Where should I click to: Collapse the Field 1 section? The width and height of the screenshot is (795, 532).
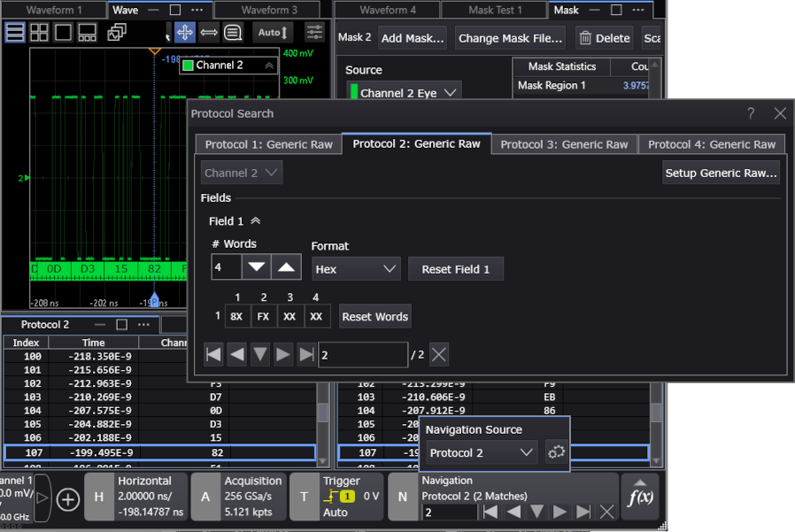pyautogui.click(x=256, y=221)
